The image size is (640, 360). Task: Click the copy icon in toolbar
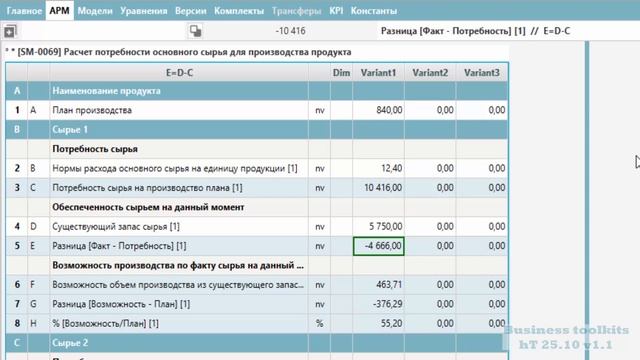pos(196,31)
